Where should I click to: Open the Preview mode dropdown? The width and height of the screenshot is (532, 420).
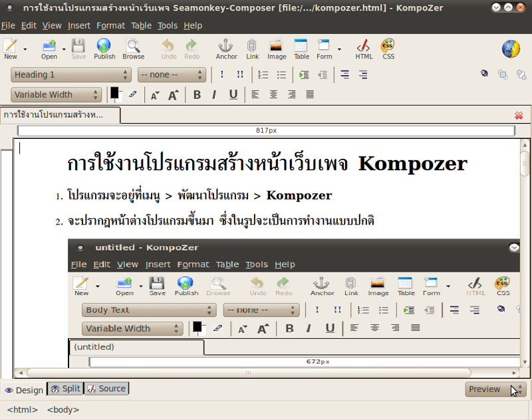coord(495,389)
